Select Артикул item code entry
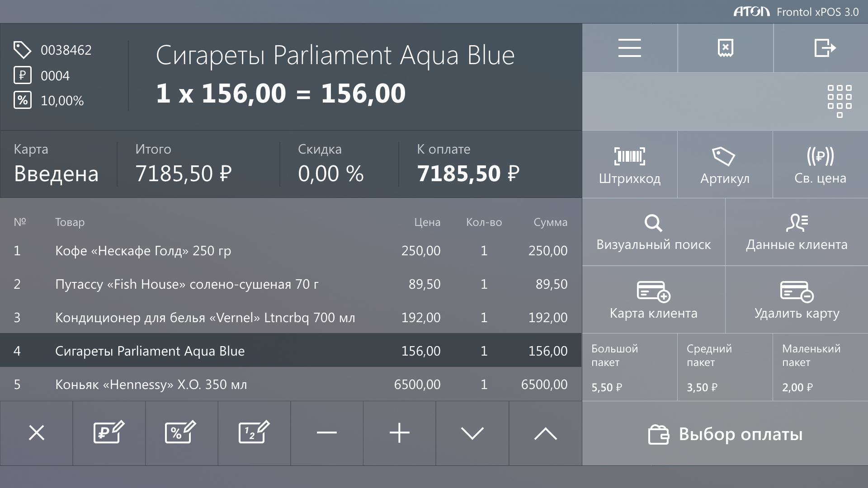The height and width of the screenshot is (488, 868). (x=725, y=165)
